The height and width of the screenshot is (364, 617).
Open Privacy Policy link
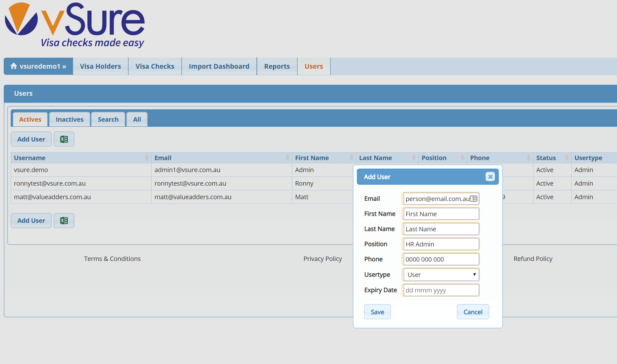pos(323,258)
